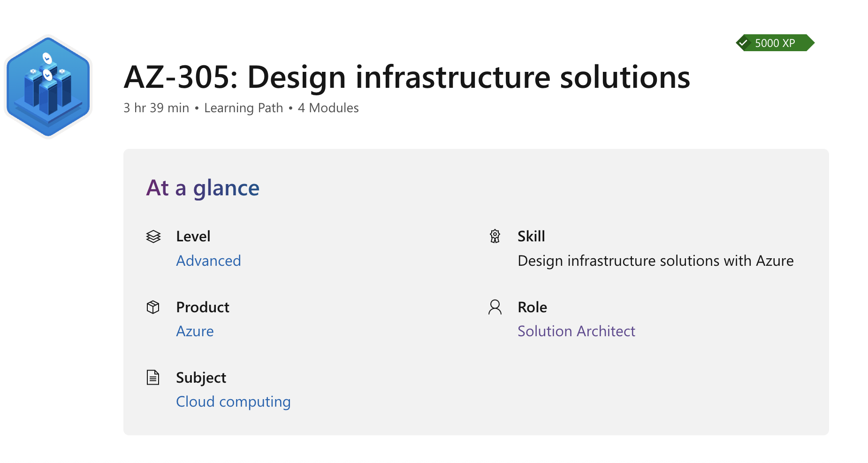Click the Skill ribbon badge icon
This screenshot has height=463, width=868.
[495, 236]
